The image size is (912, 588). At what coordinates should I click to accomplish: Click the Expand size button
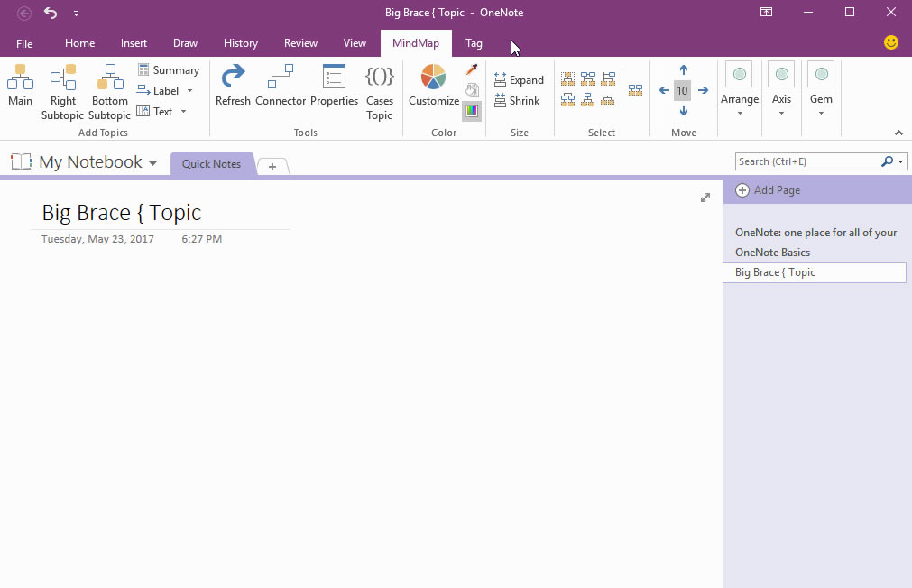tap(519, 79)
